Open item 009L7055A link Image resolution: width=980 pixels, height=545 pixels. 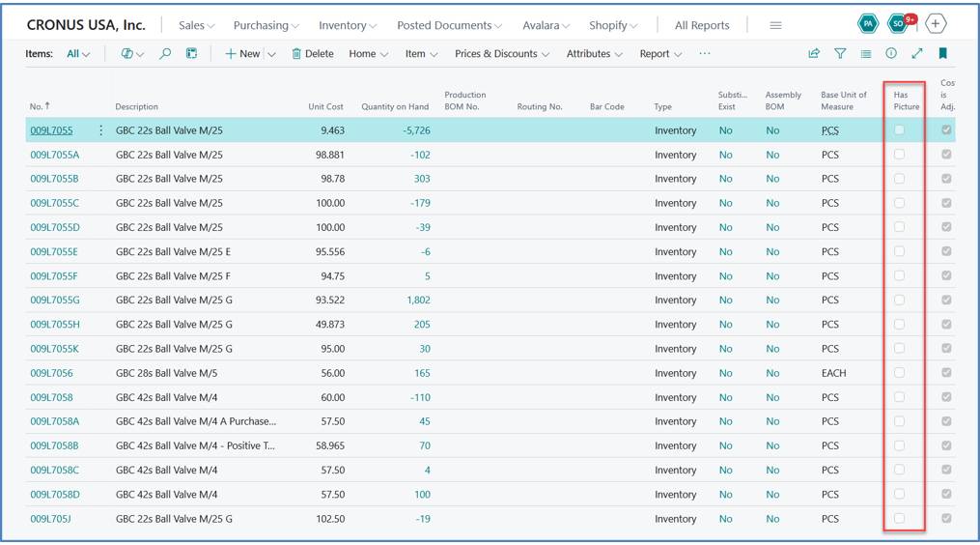click(x=54, y=155)
